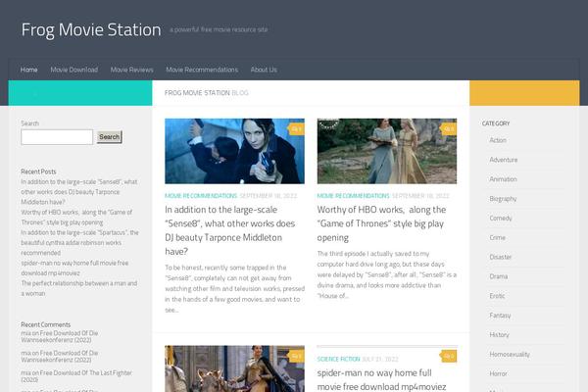Select the Crime category
The height and width of the screenshot is (392, 588).
coord(498,238)
